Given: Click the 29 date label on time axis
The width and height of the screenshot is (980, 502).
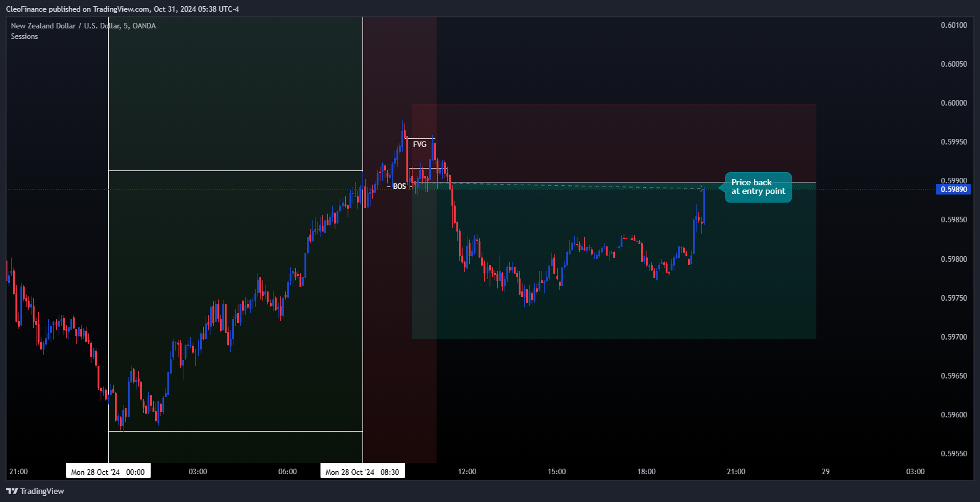Looking at the screenshot, I should [x=826, y=472].
